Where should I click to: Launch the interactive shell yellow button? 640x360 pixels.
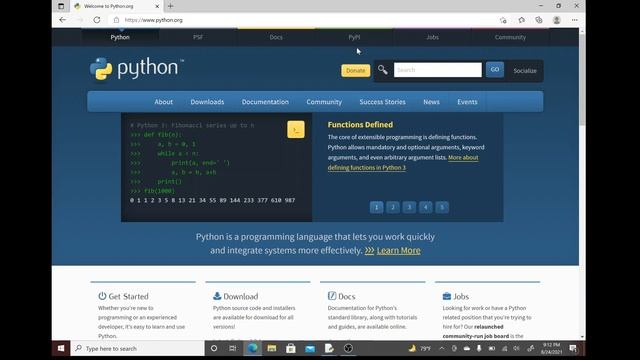coord(296,129)
